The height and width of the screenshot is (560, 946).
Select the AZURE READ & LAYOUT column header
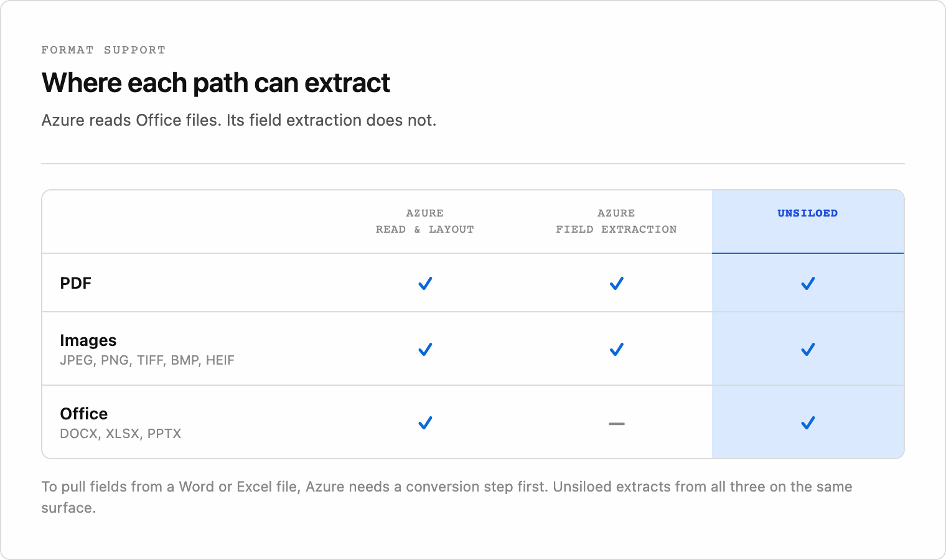point(425,222)
